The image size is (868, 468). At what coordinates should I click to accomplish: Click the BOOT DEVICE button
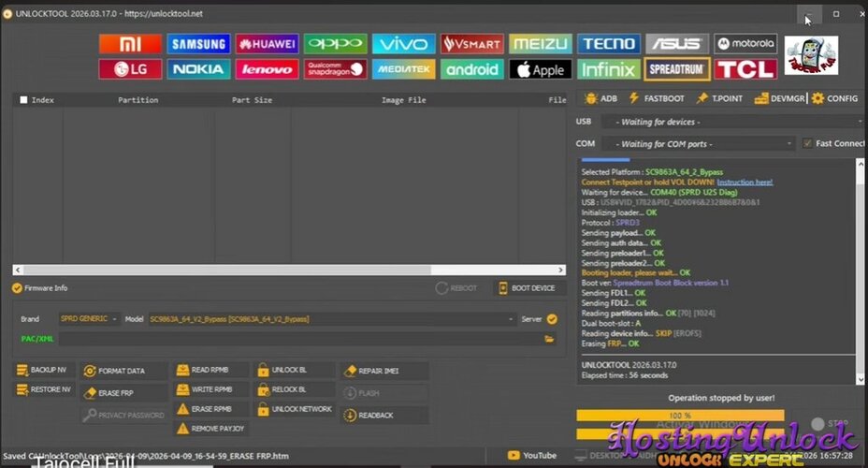click(528, 288)
